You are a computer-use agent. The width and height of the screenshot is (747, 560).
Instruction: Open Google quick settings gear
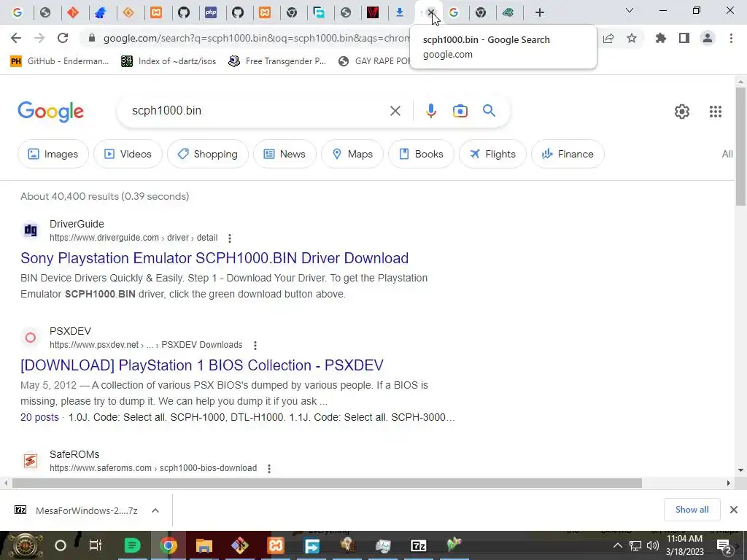(x=682, y=112)
